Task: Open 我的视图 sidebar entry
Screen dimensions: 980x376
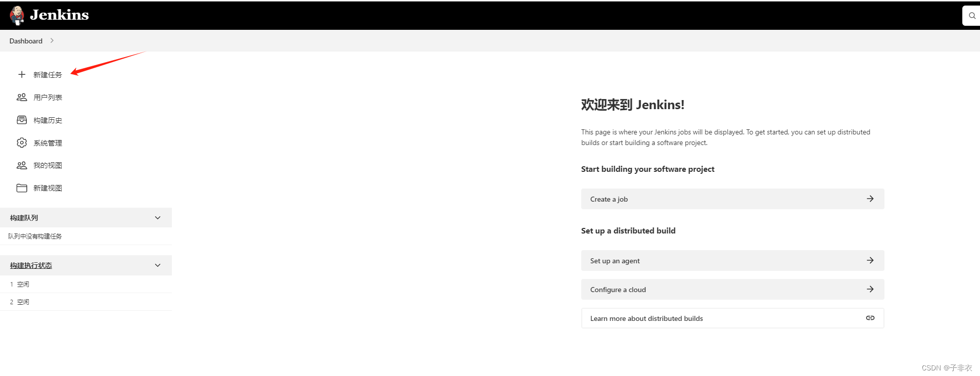Action: pos(48,165)
